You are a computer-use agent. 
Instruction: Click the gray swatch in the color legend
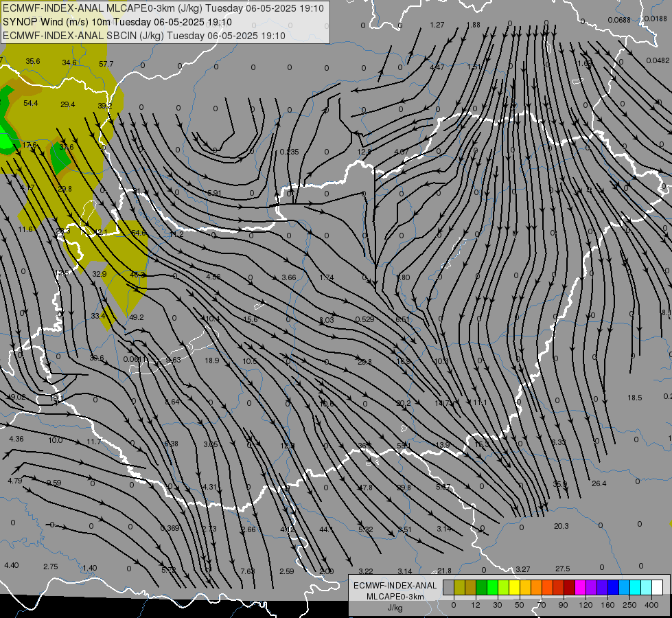(x=448, y=587)
